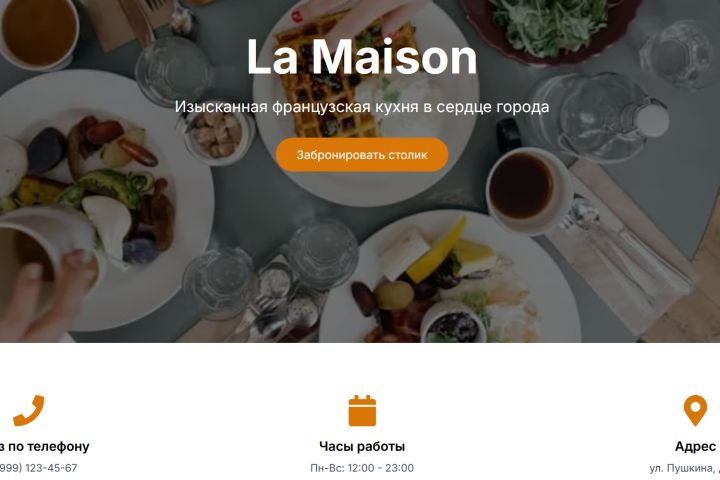Screen dimensions: 720x480
Task: Click the "La Maison" title heading
Action: point(362,57)
